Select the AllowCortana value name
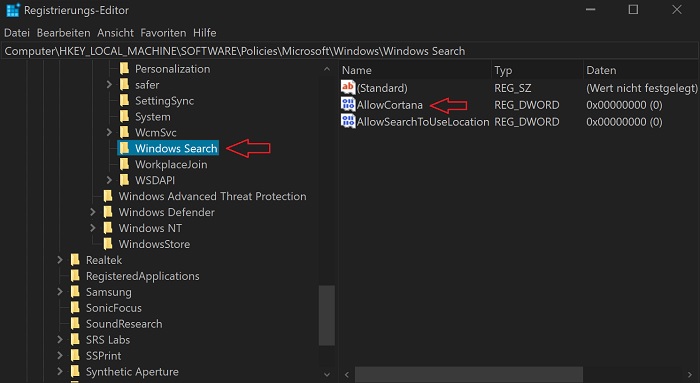Viewport: 700px width, 383px height. 389,105
